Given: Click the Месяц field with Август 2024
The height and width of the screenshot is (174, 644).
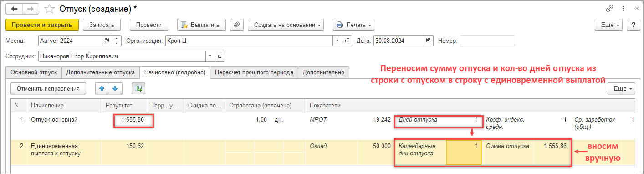Looking at the screenshot, I should pyautogui.click(x=71, y=41).
